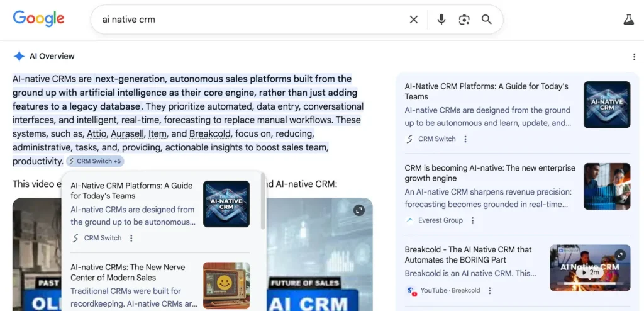Click the FUTURE OF SALES AI CRM video
This screenshot has height=311, width=644.
pos(319,254)
